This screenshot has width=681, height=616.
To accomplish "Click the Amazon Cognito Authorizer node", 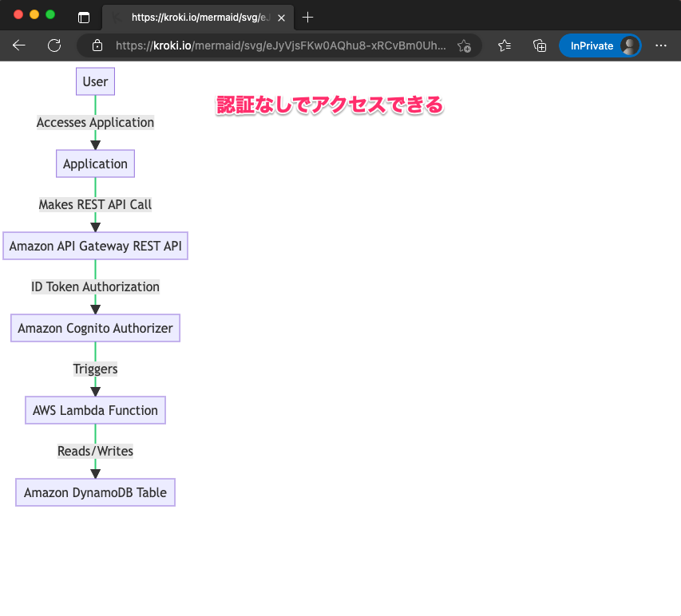I will point(95,328).
